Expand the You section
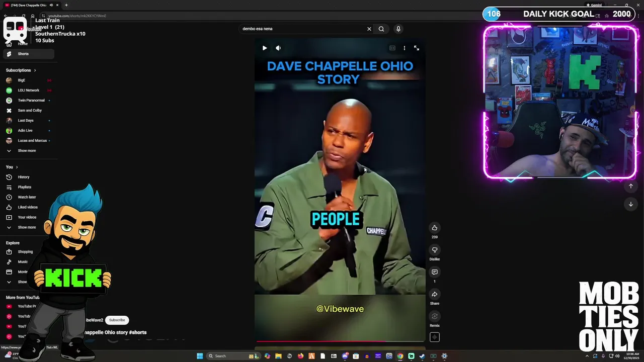Image resolution: width=644 pixels, height=362 pixels. [12, 167]
